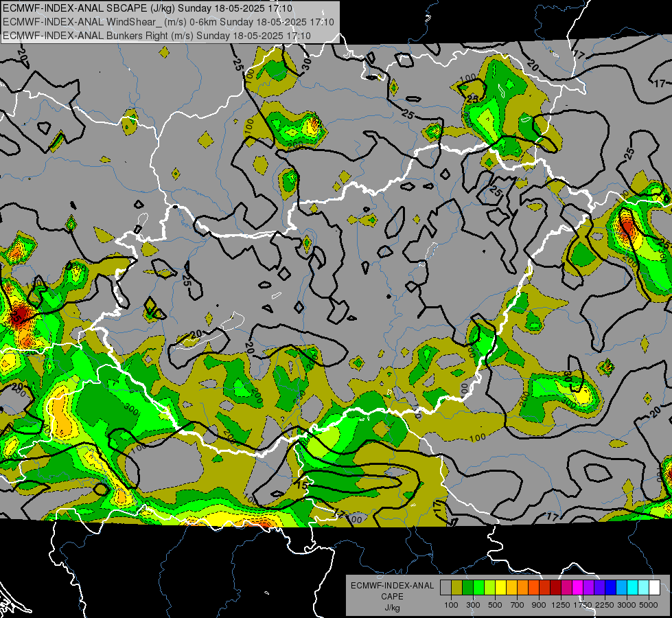
Task: Pick the dark red swatch left of 1250
Action: coord(556,588)
